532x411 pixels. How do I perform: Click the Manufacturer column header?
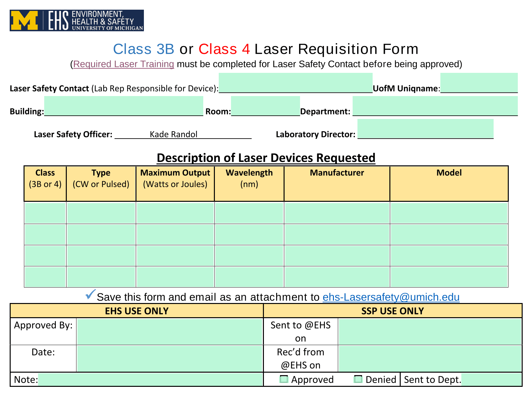(337, 184)
